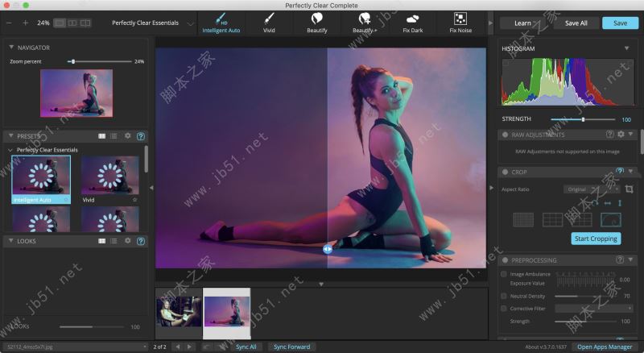Open help for RAW Adjustments
644x353 pixels.
click(610, 134)
